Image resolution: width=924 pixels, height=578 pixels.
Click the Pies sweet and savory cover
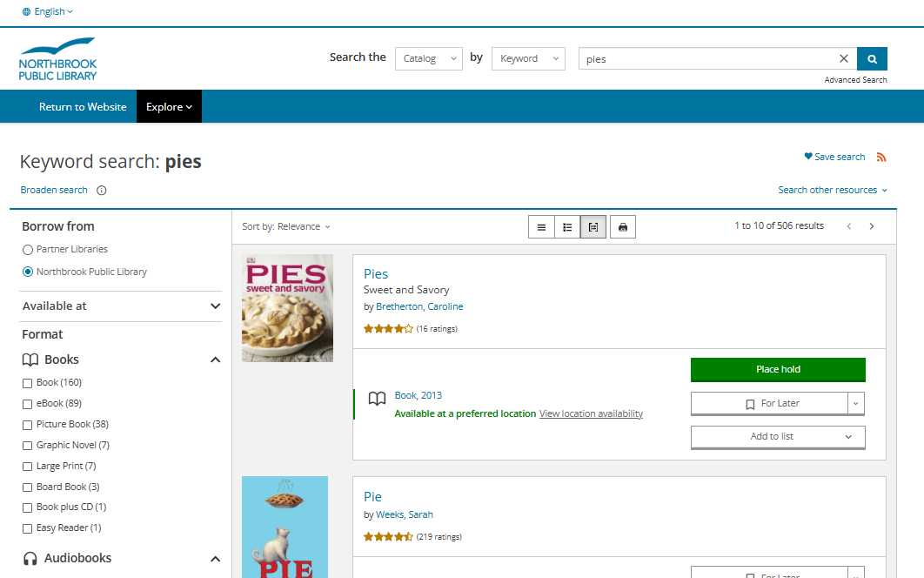point(287,308)
